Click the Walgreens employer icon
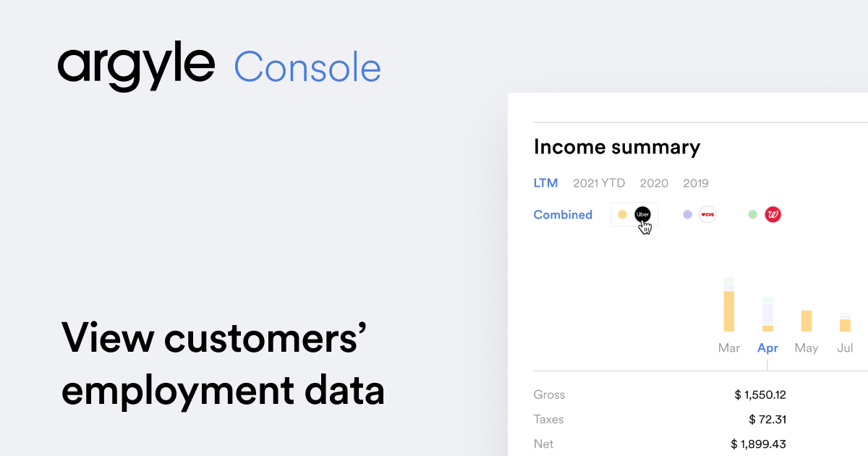This screenshot has width=868, height=456. 773,214
